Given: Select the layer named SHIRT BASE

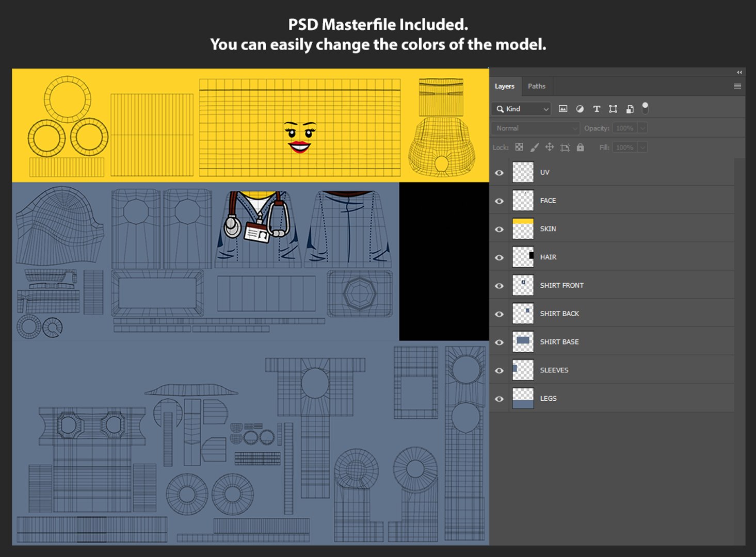Looking at the screenshot, I should (559, 342).
